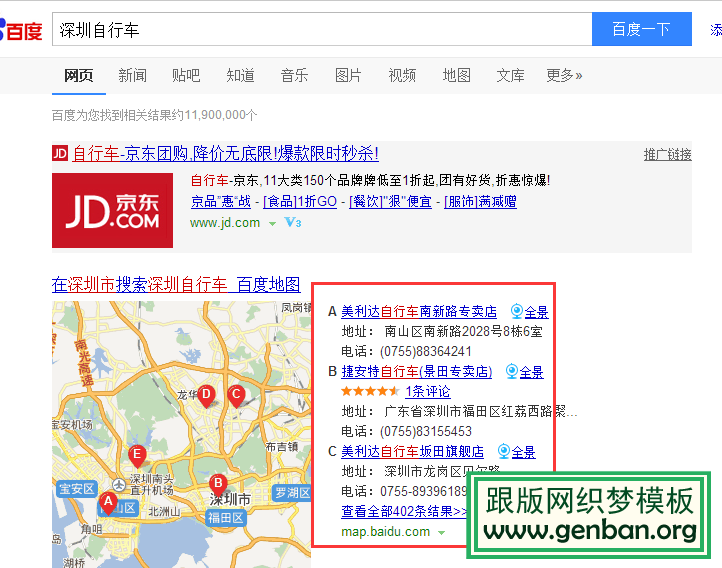Expand the www.jd.com dropdown arrow
Screen dimensions: 722x568
[272, 224]
